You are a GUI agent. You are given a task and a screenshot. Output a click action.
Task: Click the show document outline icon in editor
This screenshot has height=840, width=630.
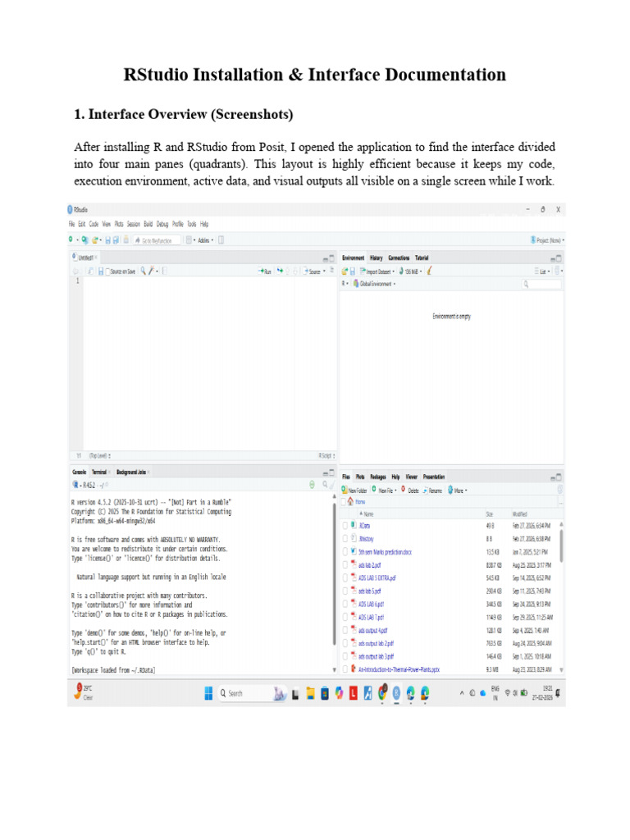331,271
